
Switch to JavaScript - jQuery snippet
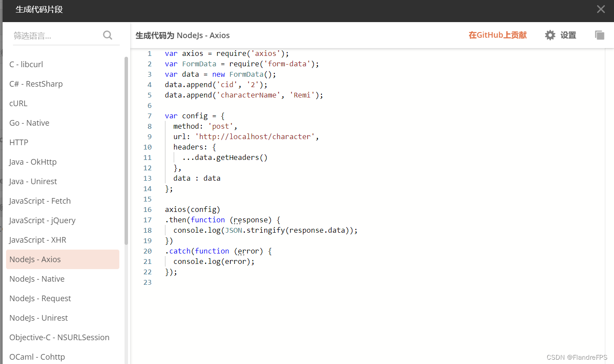point(43,220)
